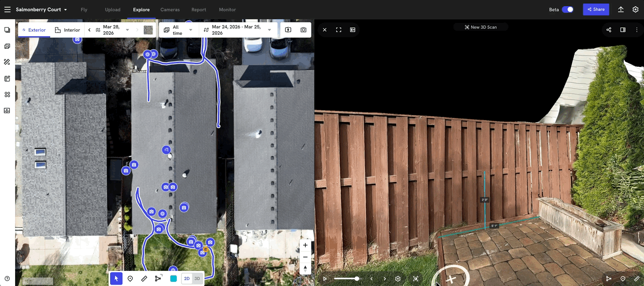Select the pin marker tool in the 3D viewer
644x286 pixels.
point(623,279)
